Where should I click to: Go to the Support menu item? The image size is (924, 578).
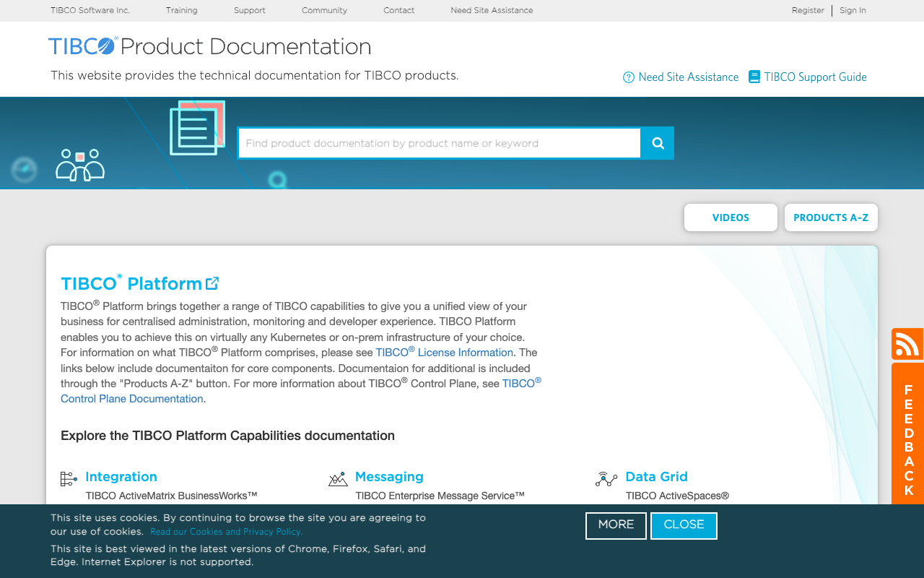tap(250, 10)
